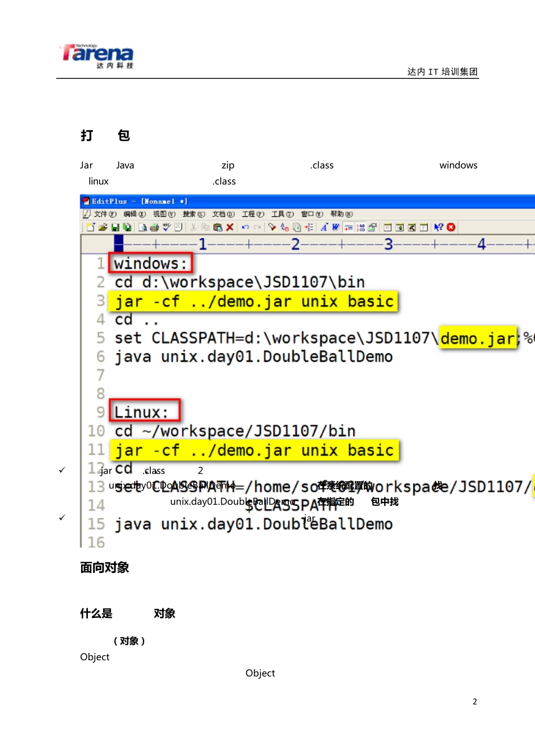Click the Save All icon
Screen dimensions: 535x756
click(127, 227)
